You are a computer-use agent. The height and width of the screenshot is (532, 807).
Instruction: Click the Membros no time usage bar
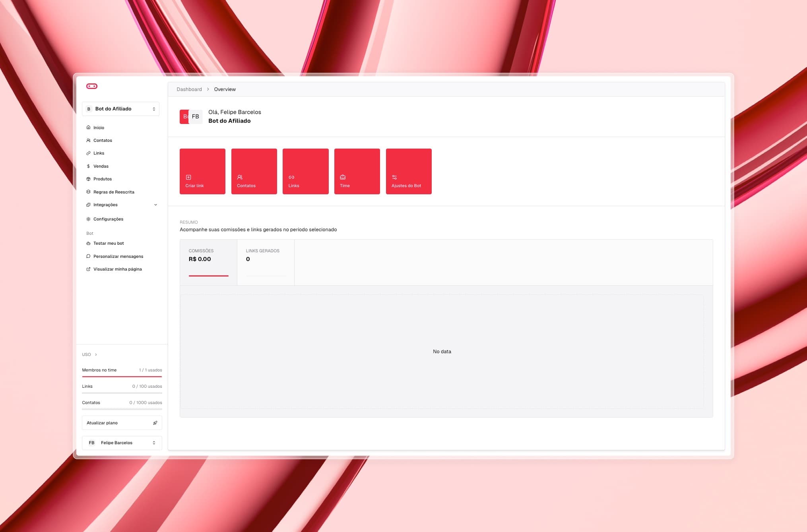[x=122, y=376]
